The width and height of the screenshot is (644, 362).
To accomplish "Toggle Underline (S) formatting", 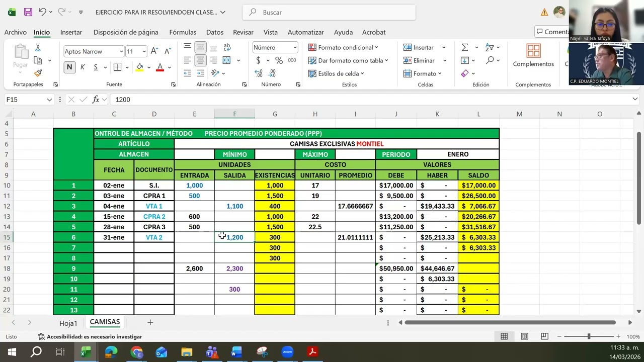I will point(96,67).
